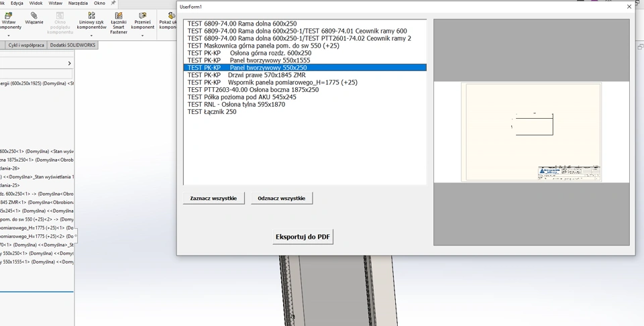Open the Okno menu
The image size is (644, 326).
tap(99, 3)
